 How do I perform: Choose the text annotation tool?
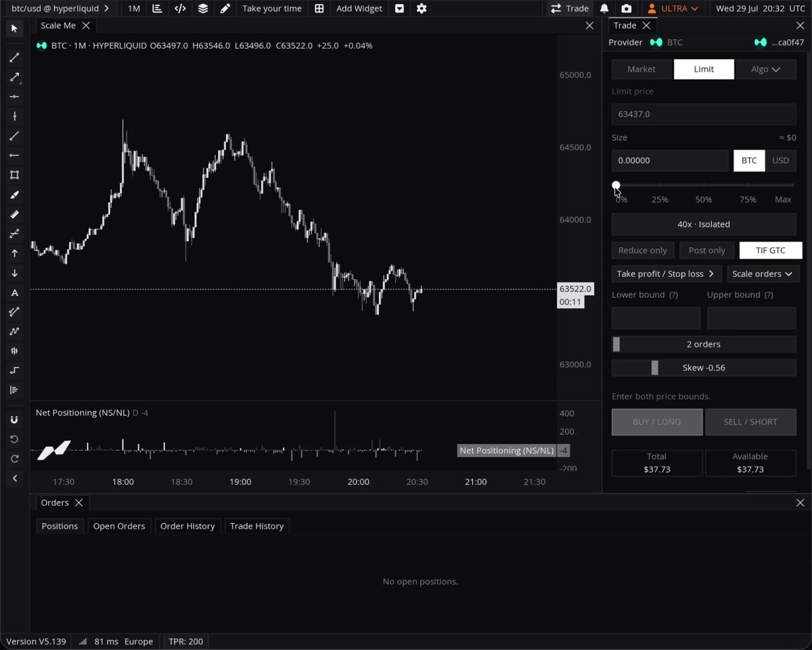[14, 292]
